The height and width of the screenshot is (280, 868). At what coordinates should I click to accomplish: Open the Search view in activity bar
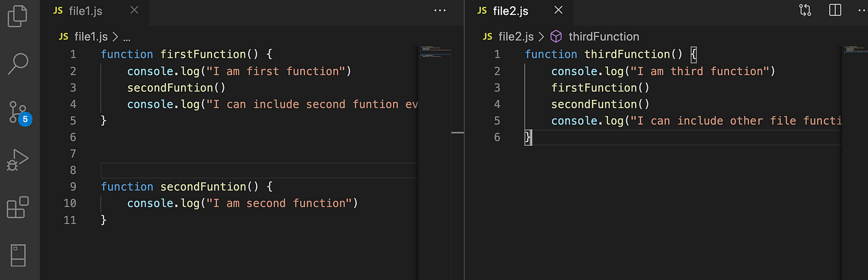coord(18,63)
